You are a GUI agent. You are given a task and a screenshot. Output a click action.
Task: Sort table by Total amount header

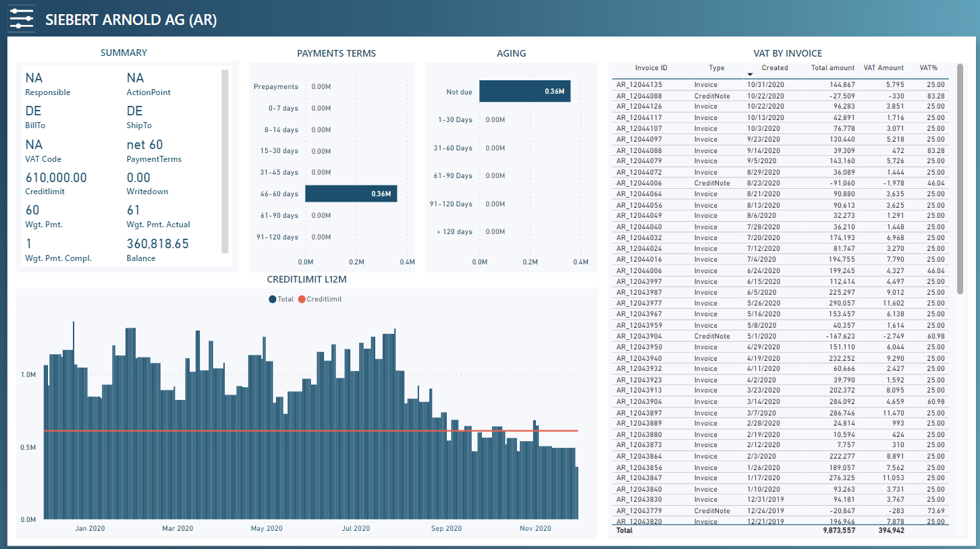click(832, 67)
